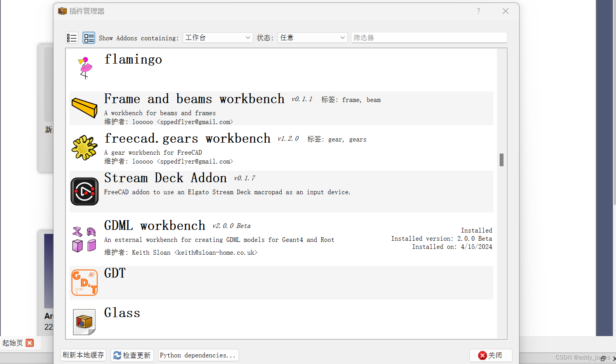The image size is (616, 364).
Task: Select the GDML workbench icon
Action: (85, 239)
